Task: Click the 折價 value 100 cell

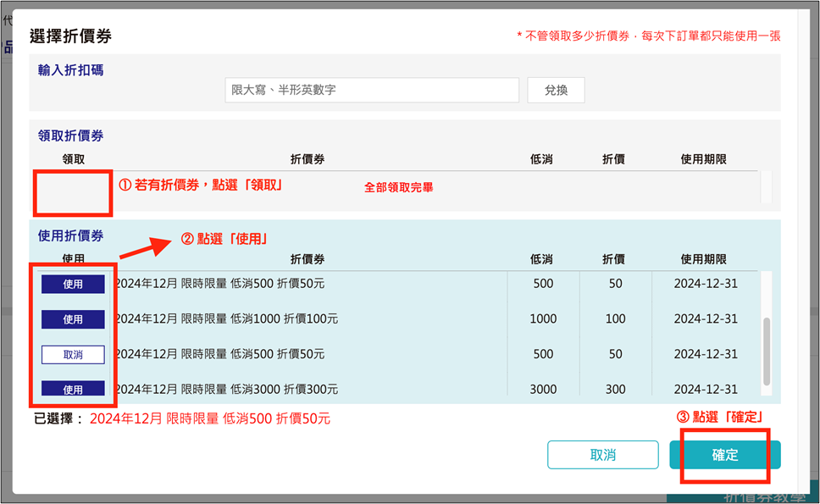Action: pos(616,319)
